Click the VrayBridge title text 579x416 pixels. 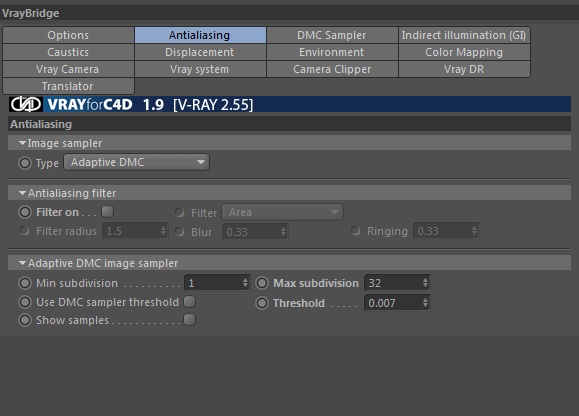point(31,13)
